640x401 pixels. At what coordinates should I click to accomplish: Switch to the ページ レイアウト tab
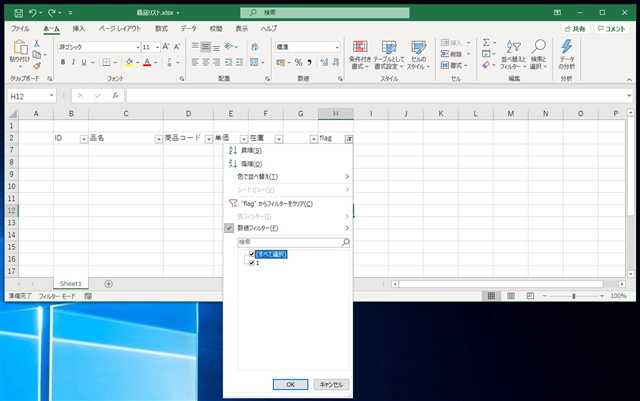120,29
